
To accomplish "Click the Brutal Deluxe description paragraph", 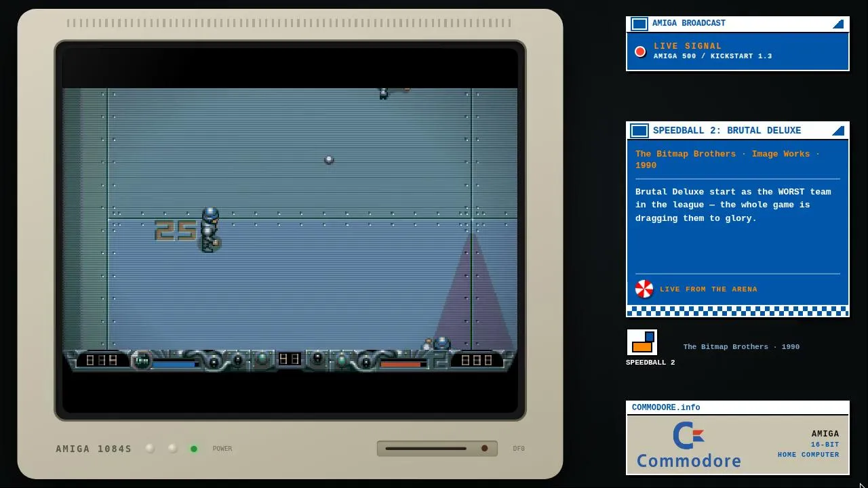I will [733, 205].
